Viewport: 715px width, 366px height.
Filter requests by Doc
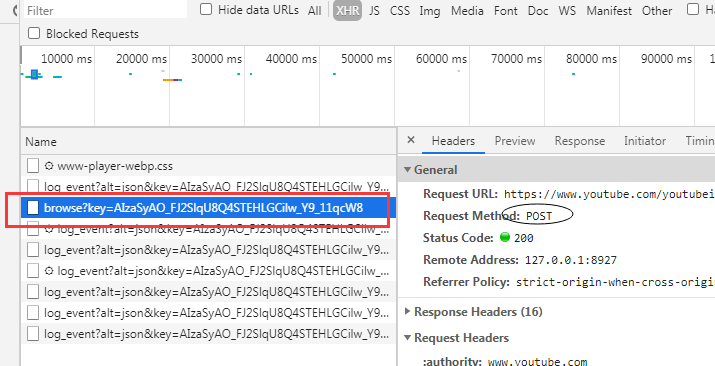coord(538,10)
